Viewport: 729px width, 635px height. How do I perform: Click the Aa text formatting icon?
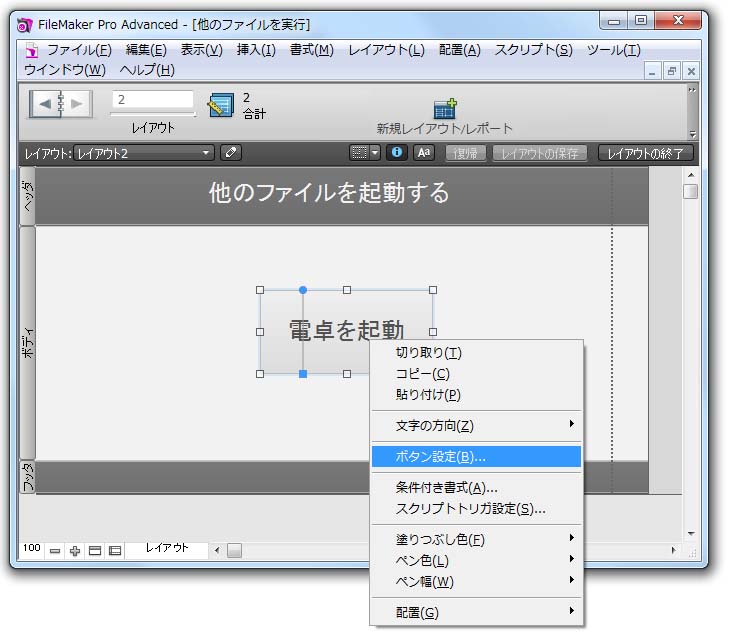424,152
